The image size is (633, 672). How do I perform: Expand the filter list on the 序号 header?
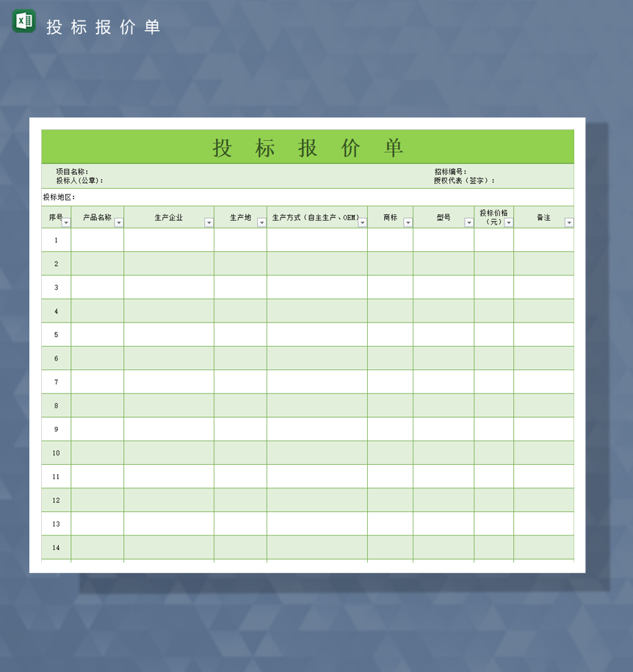66,223
